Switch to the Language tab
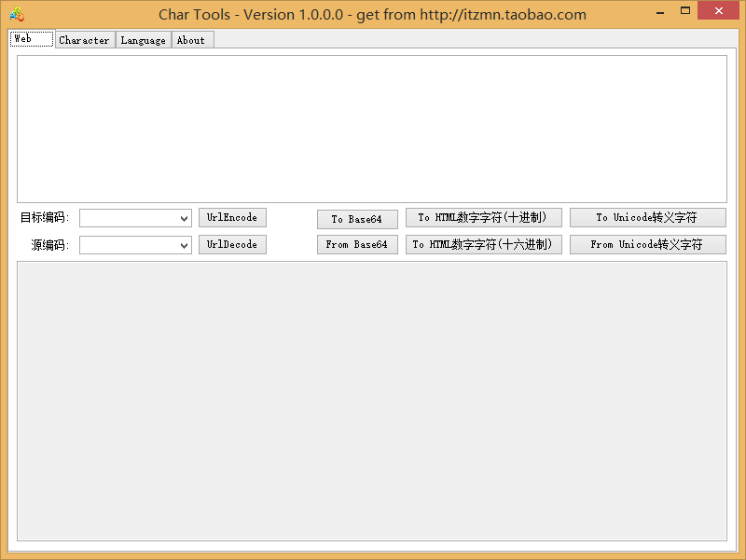The image size is (746, 560). 144,40
